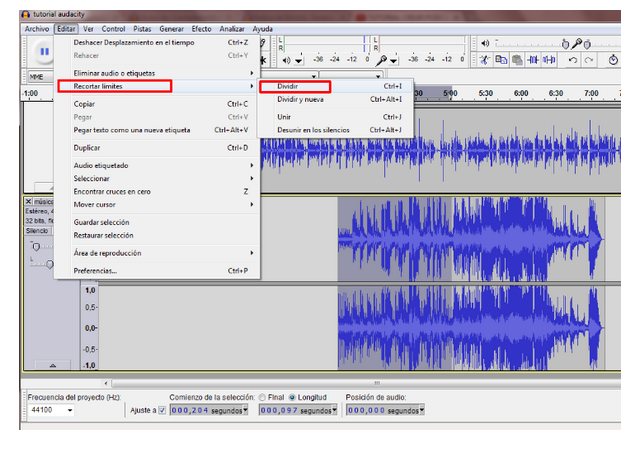
Task: Click the Undo arrow icon
Action: coord(573,60)
